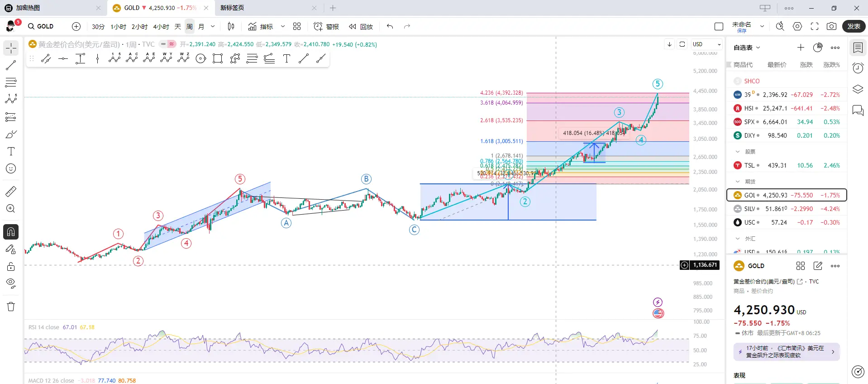
Task: Collapse the 外汇 section
Action: click(x=738, y=239)
